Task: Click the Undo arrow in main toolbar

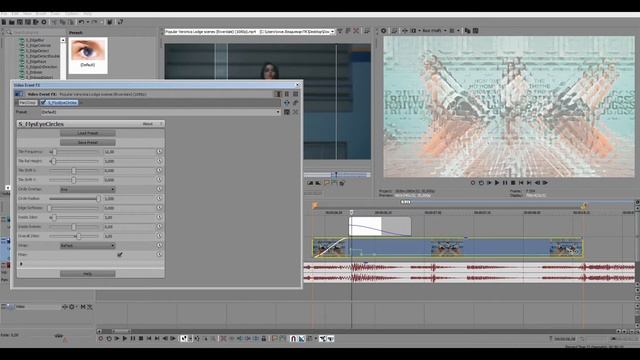Action: (81, 22)
